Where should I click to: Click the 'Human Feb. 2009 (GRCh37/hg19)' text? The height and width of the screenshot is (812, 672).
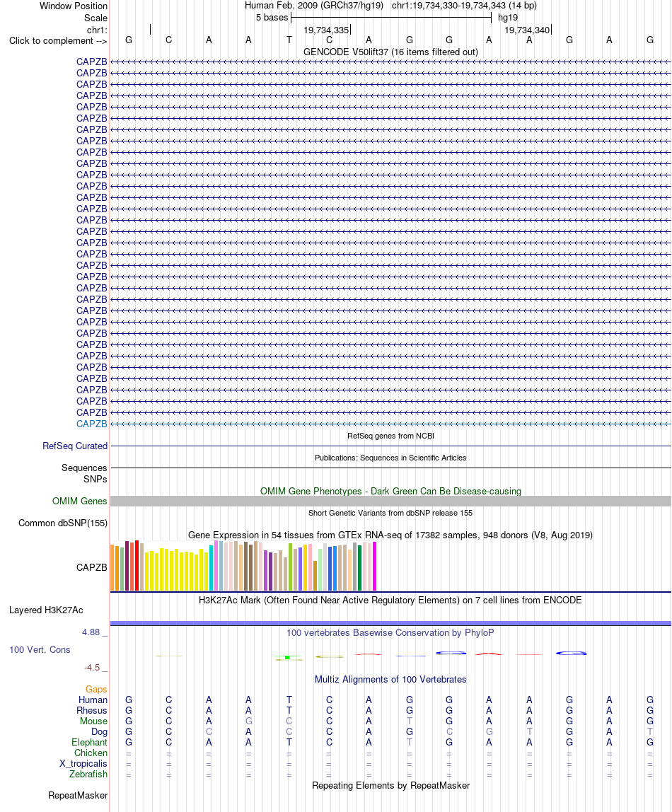click(314, 6)
